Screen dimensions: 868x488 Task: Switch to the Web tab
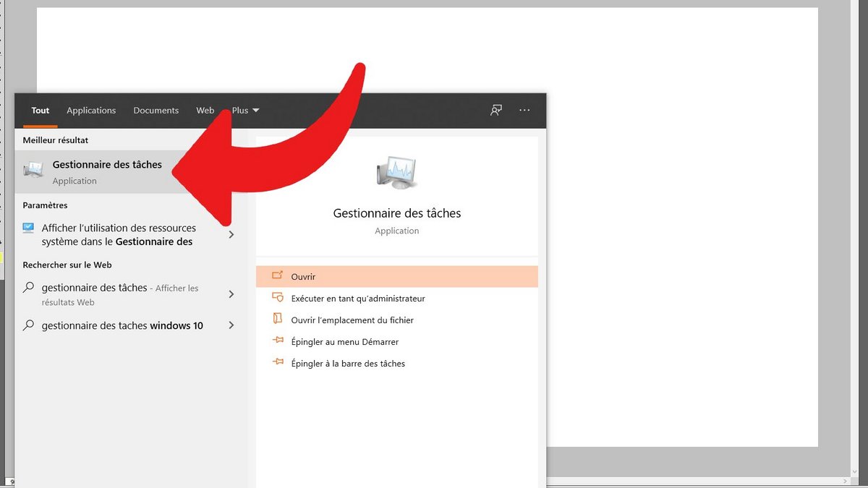coord(205,111)
